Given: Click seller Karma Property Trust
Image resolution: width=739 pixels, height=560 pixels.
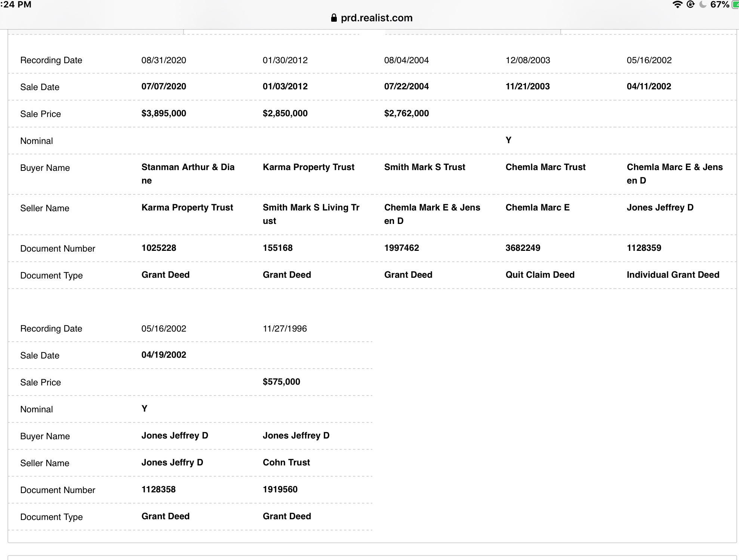Looking at the screenshot, I should (187, 207).
